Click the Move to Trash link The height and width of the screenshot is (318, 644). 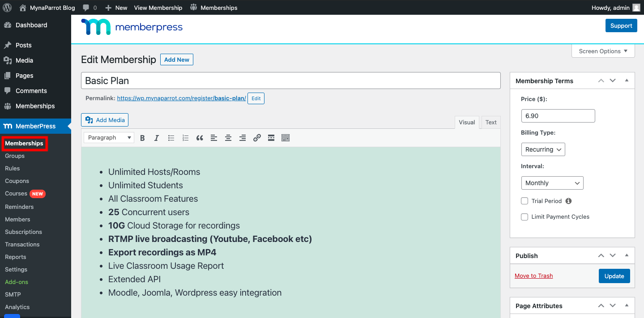tap(533, 276)
